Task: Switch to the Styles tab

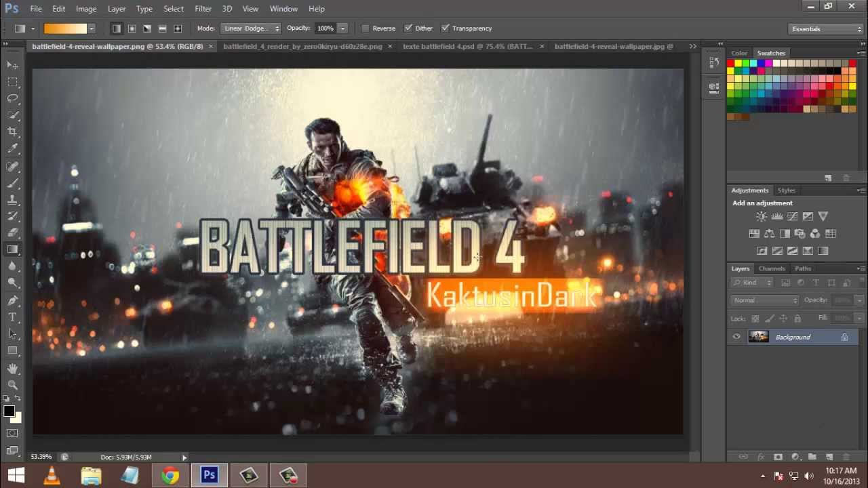Action: point(787,190)
